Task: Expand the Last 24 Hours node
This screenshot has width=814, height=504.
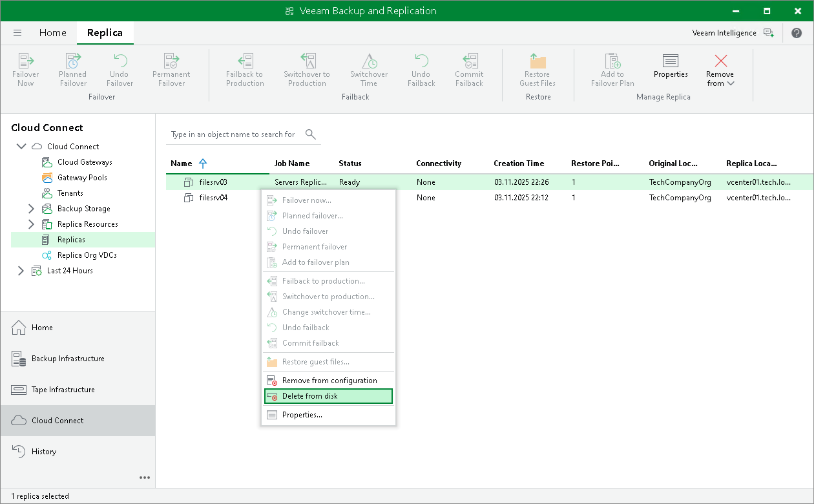Action: (x=21, y=271)
